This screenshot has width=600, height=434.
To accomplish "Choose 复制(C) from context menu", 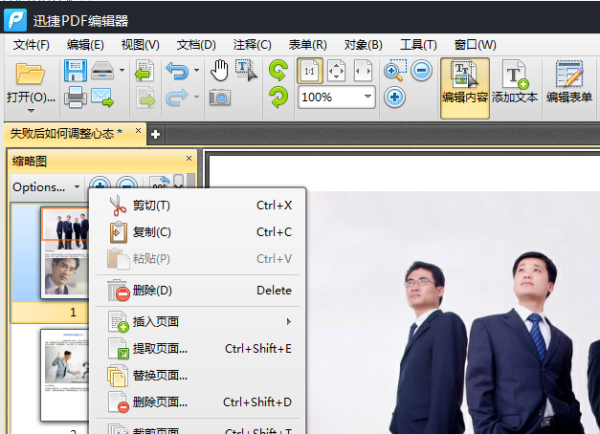I will pos(197,232).
